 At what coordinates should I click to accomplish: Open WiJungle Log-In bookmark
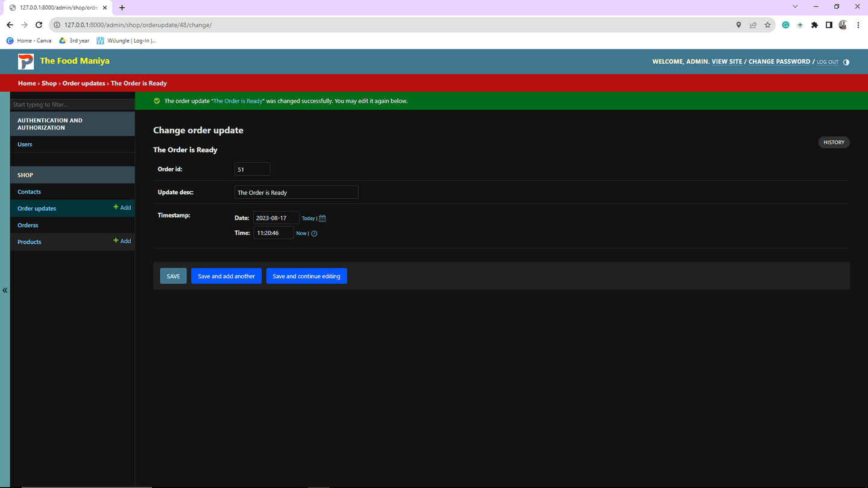click(x=127, y=40)
